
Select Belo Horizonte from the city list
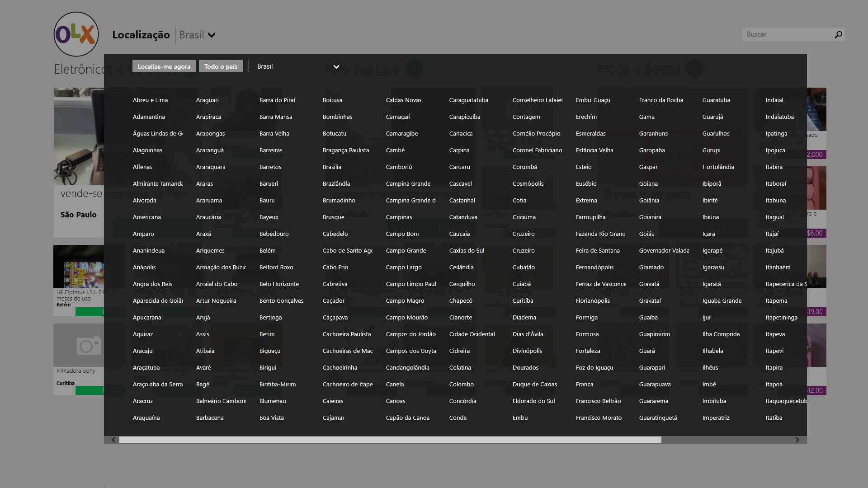[x=279, y=284]
